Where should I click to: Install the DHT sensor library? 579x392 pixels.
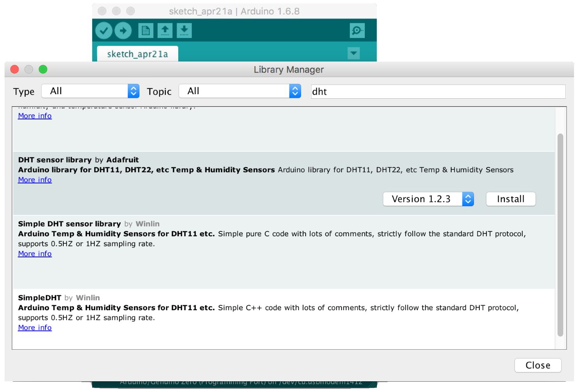(x=511, y=199)
